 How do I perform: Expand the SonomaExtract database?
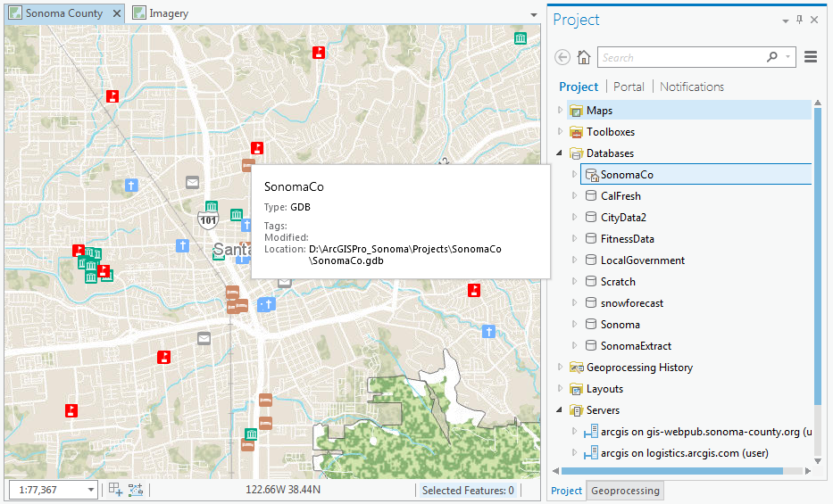(x=574, y=345)
